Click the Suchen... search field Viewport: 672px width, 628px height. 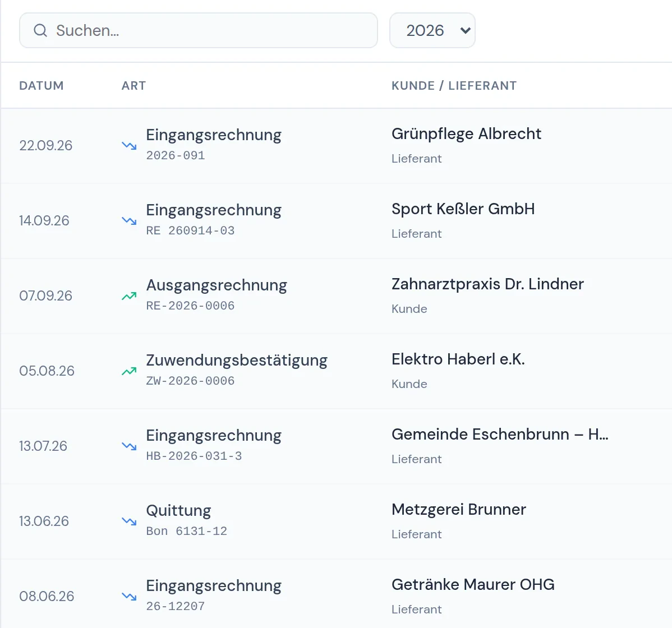pyautogui.click(x=199, y=30)
